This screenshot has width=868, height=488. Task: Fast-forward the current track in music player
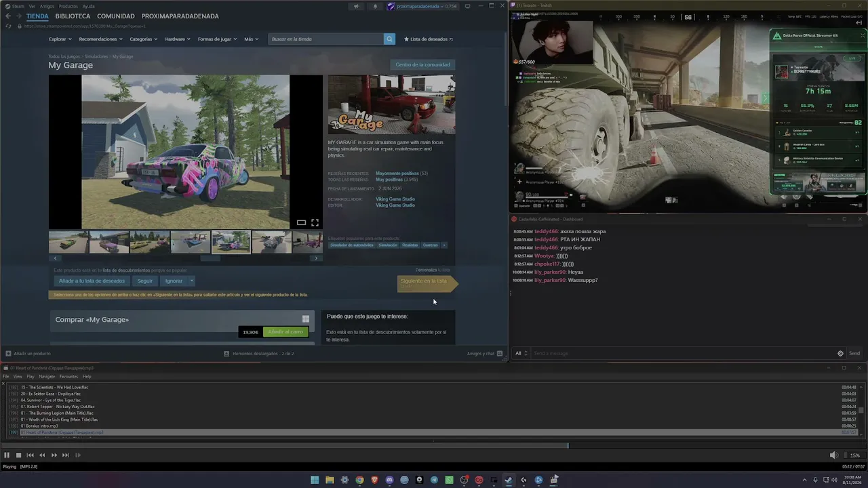click(x=54, y=455)
